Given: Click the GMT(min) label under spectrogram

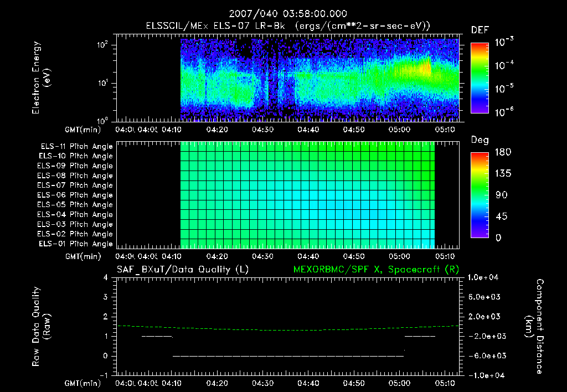Looking at the screenshot, I should click(83, 130).
